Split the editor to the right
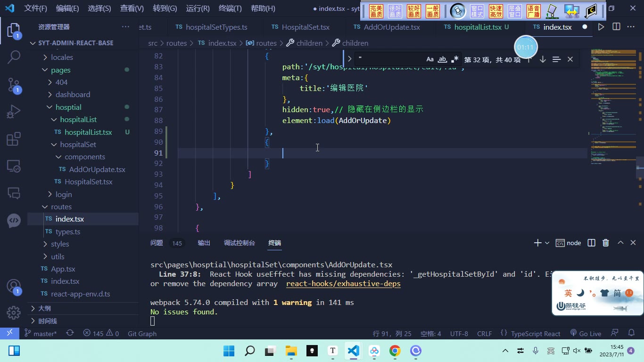This screenshot has width=644, height=362. [x=616, y=27]
